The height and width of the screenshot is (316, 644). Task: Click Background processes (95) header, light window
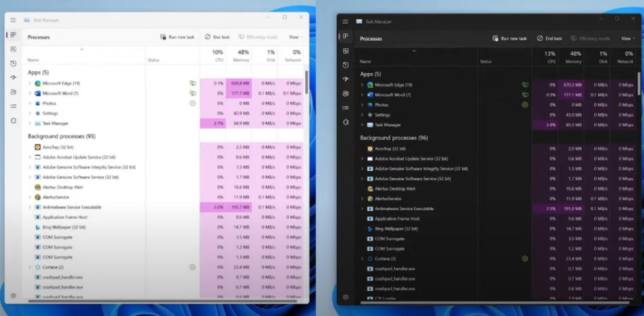pos(62,136)
